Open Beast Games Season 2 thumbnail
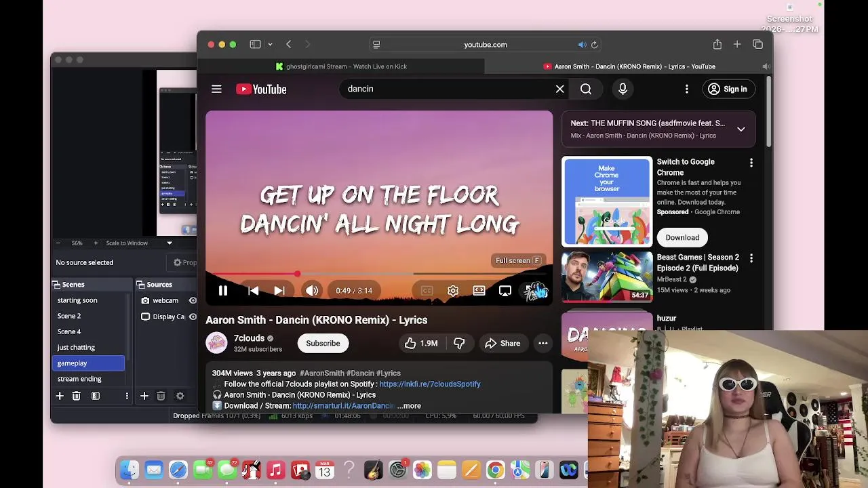 (x=607, y=277)
